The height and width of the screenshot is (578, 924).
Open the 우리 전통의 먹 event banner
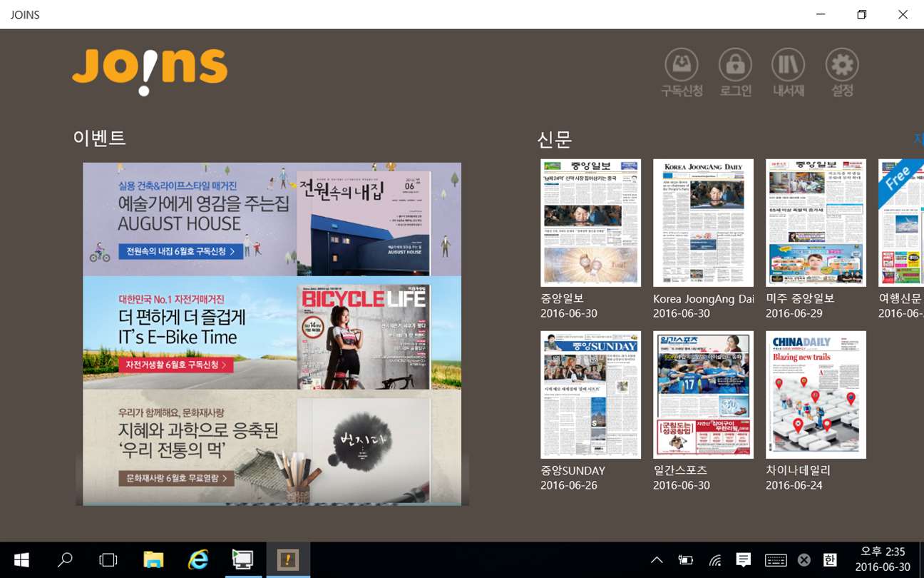click(272, 447)
